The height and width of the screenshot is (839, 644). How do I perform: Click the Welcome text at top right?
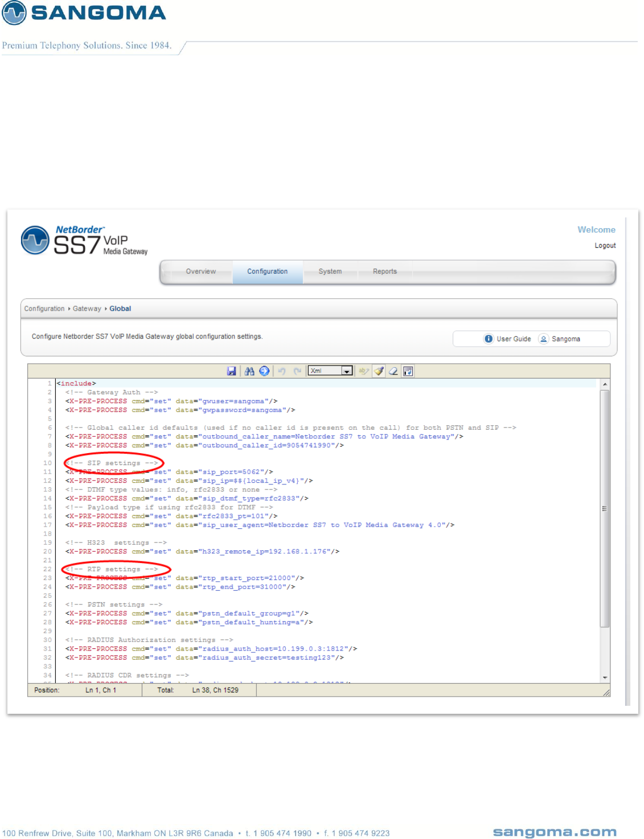596,229
